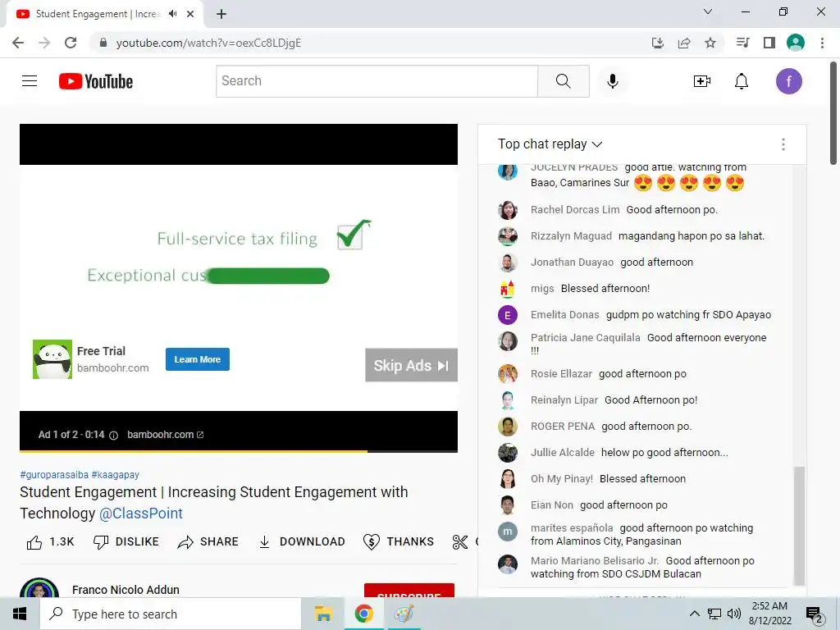
Task: Open the taskbar network icon
Action: point(714,614)
